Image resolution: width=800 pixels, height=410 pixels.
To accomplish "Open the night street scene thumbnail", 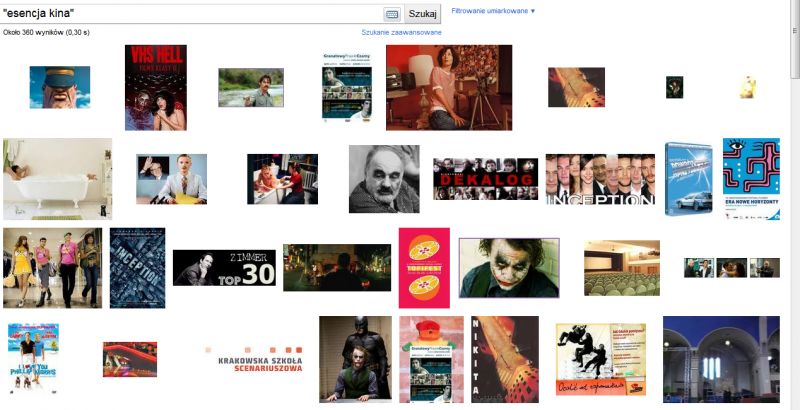I will coord(337,268).
